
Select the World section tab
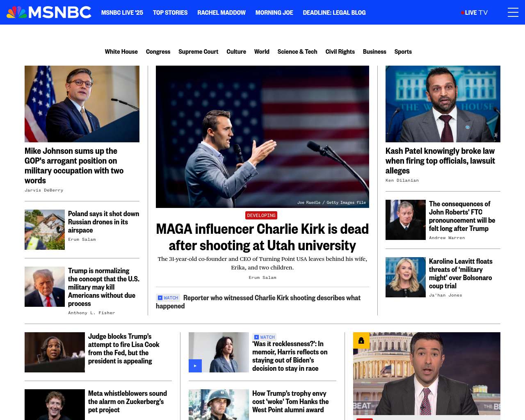click(x=262, y=52)
